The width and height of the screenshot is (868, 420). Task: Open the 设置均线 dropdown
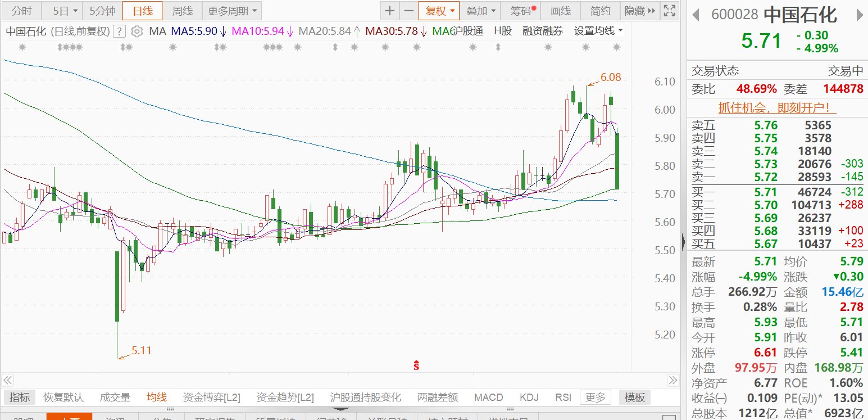tap(598, 31)
